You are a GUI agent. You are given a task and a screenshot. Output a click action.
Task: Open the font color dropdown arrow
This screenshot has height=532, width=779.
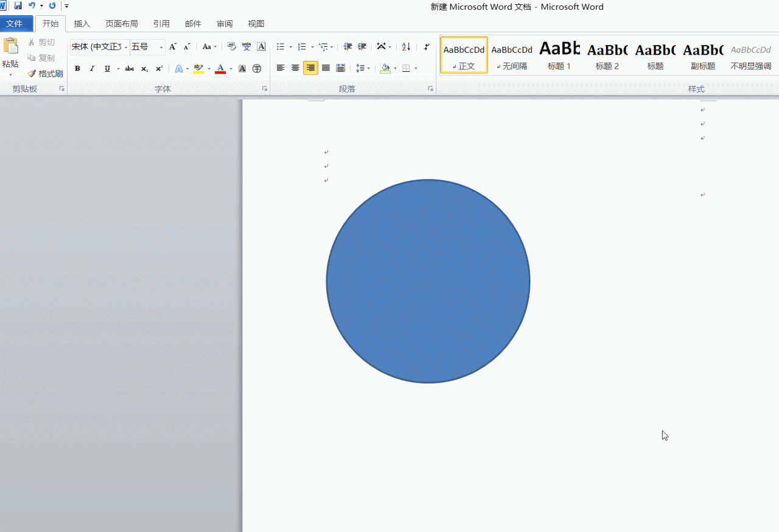point(231,69)
